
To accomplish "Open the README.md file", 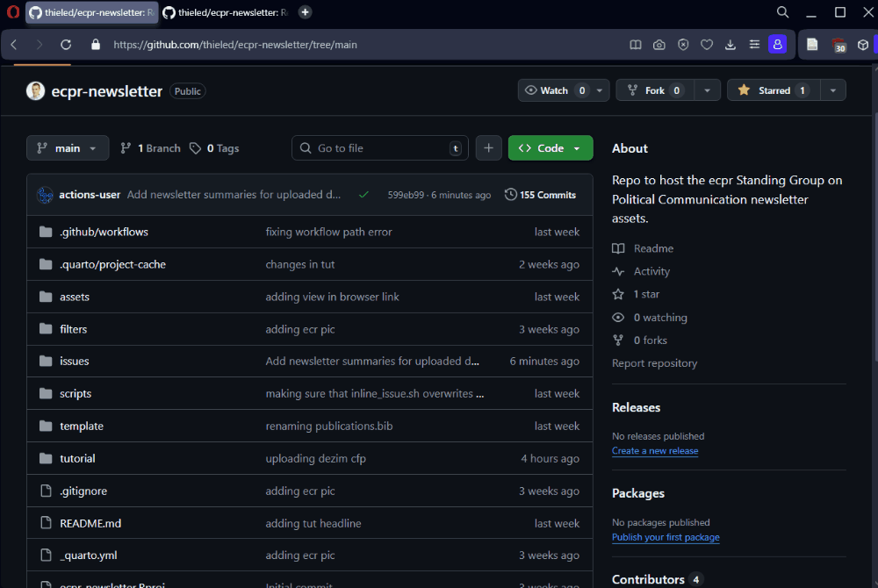I will [90, 523].
